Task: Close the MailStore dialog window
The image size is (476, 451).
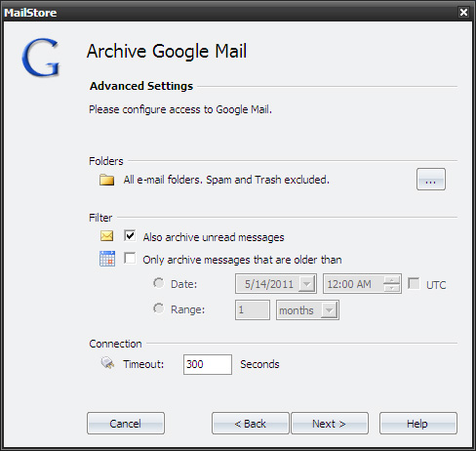Action: coord(463,13)
